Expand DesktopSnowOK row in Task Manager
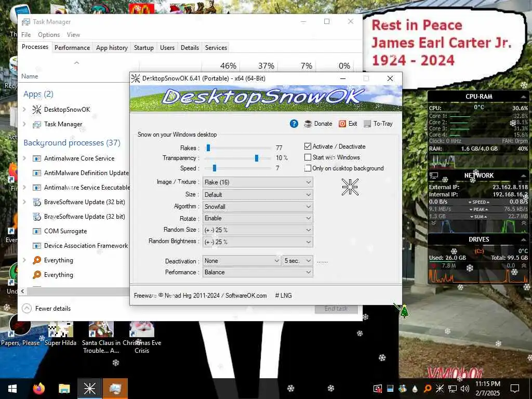Image resolution: width=532 pixels, height=399 pixels. point(24,110)
